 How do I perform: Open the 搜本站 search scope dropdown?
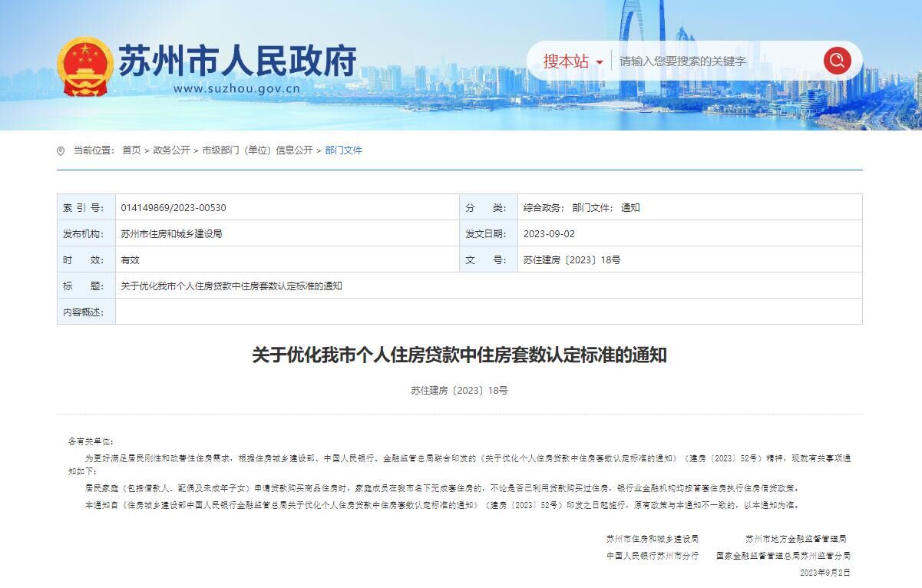point(573,61)
